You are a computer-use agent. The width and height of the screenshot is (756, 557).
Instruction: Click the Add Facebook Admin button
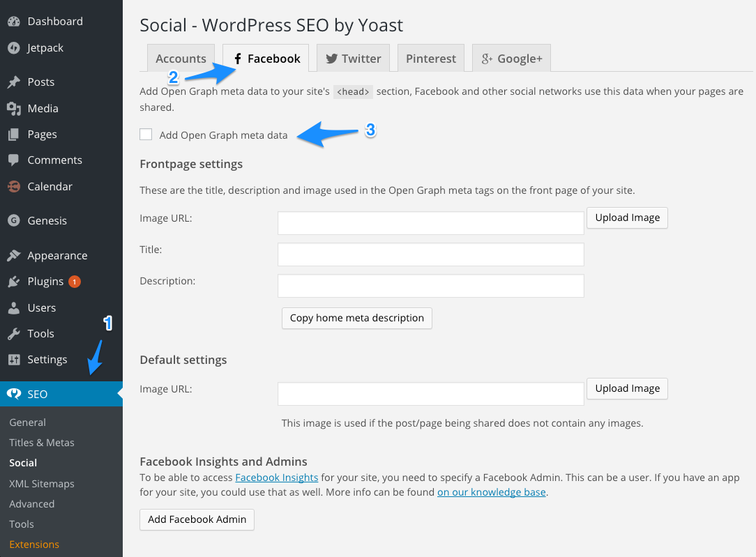(197, 519)
